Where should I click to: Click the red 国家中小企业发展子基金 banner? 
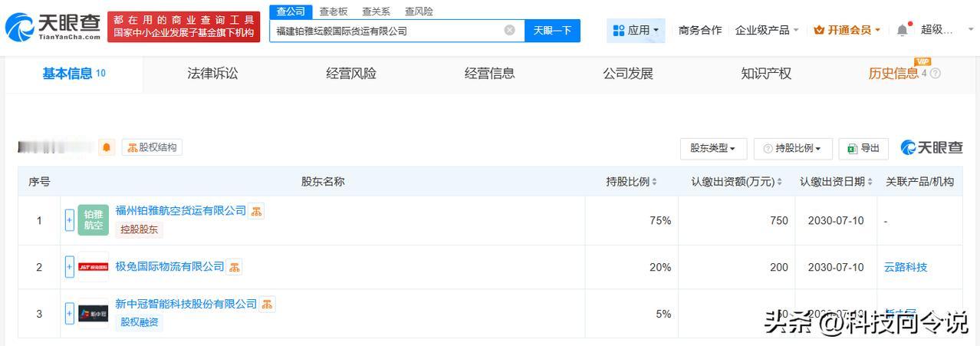[183, 27]
